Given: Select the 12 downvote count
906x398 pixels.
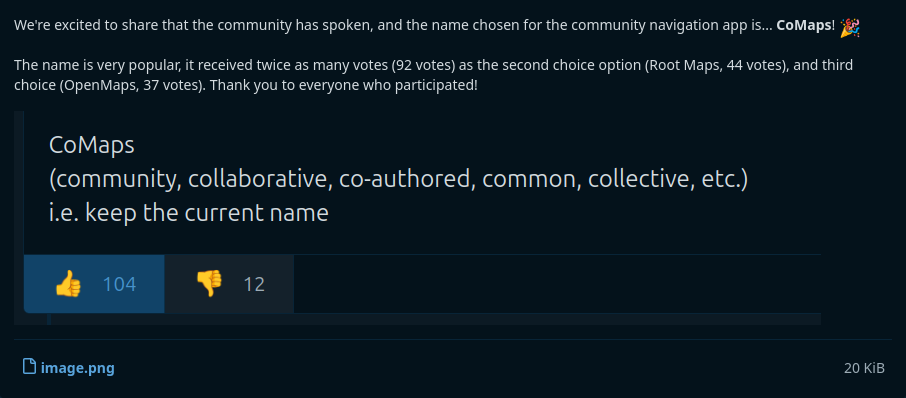Looking at the screenshot, I should pyautogui.click(x=254, y=284).
